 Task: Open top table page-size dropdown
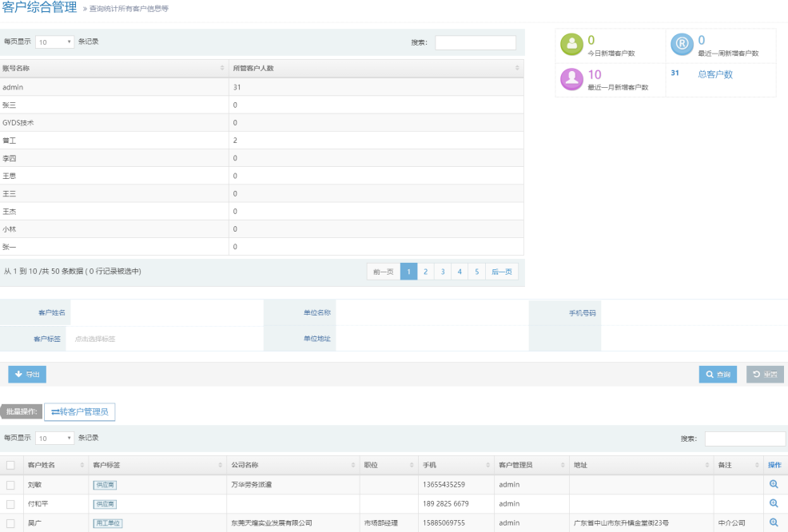coord(54,42)
